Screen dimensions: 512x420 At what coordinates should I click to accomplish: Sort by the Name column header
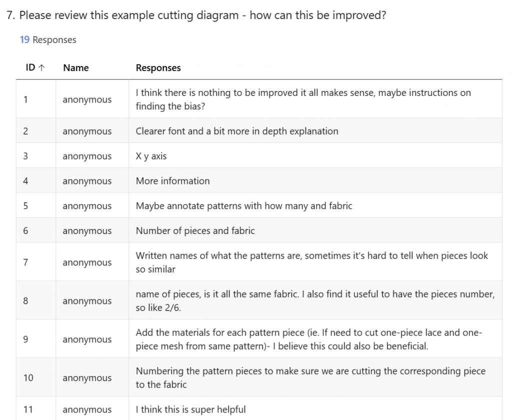click(x=76, y=68)
